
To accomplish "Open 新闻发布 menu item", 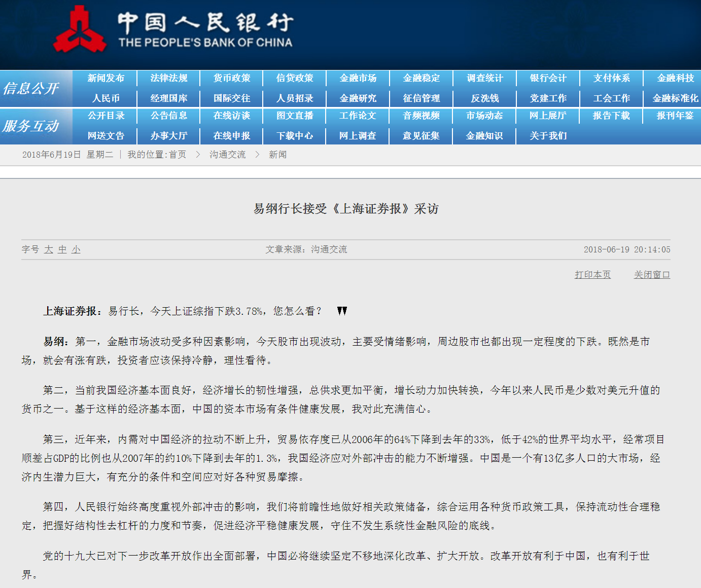I will (106, 78).
